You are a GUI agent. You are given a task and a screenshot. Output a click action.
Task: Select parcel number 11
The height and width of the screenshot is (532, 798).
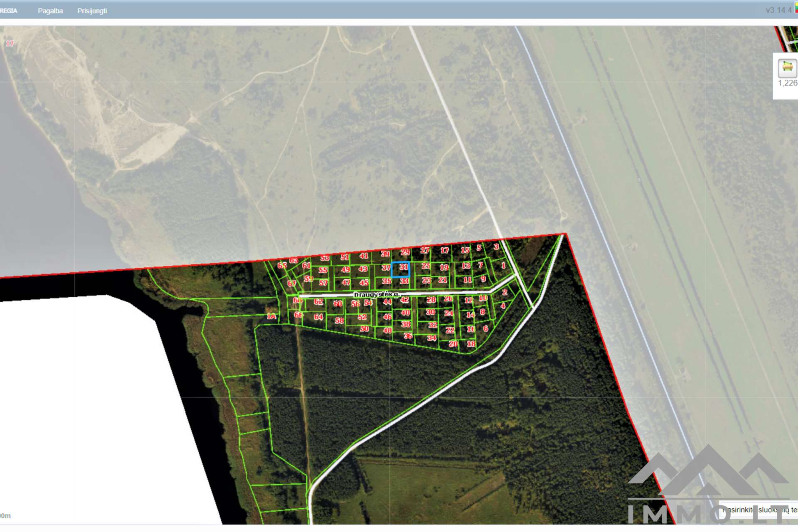(x=468, y=280)
